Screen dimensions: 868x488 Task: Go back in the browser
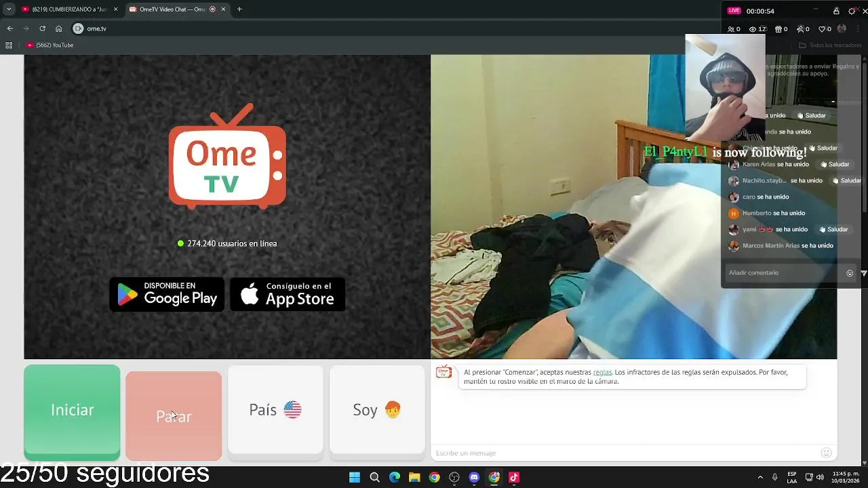(x=9, y=28)
